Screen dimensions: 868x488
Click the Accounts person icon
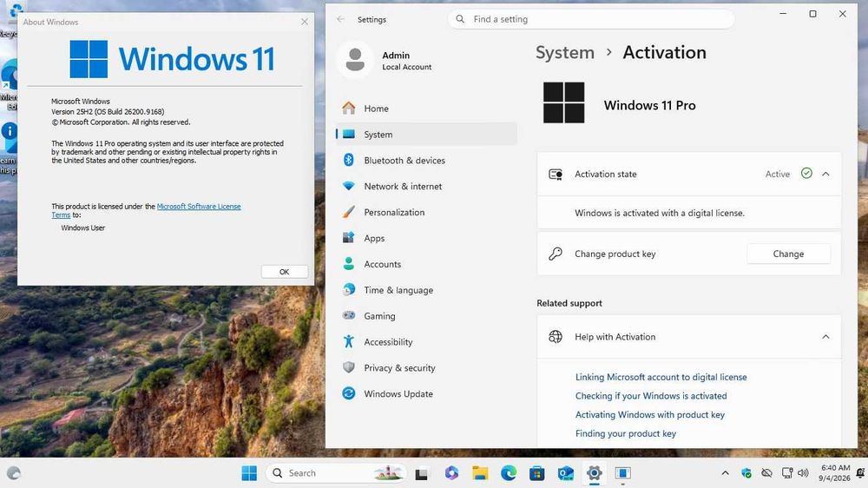349,264
